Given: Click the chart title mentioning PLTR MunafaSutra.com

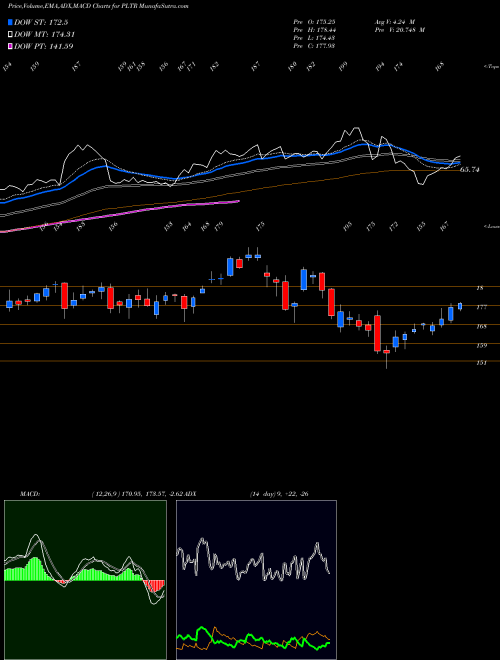Looking at the screenshot, I should [x=98, y=6].
